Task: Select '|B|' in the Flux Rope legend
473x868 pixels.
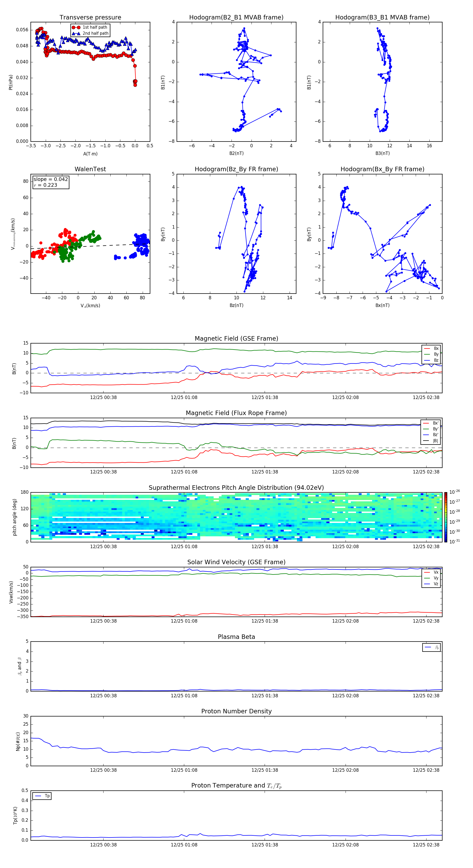Action: point(431,441)
